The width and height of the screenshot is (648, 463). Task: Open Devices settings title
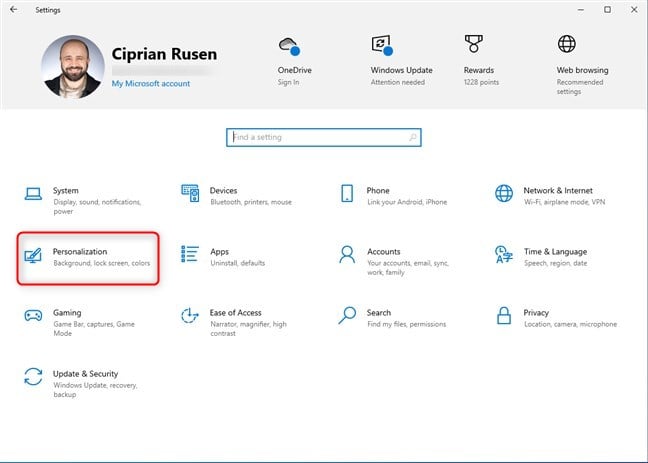(223, 191)
